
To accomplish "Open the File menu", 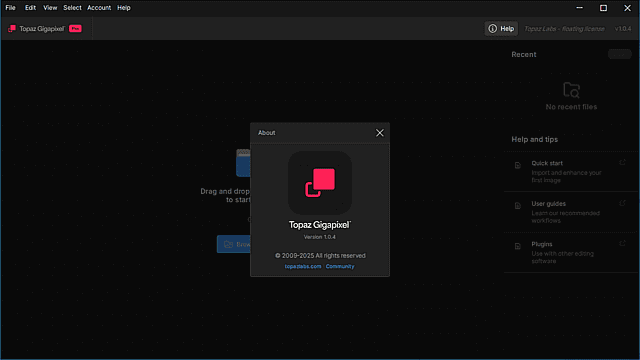I will (x=11, y=8).
